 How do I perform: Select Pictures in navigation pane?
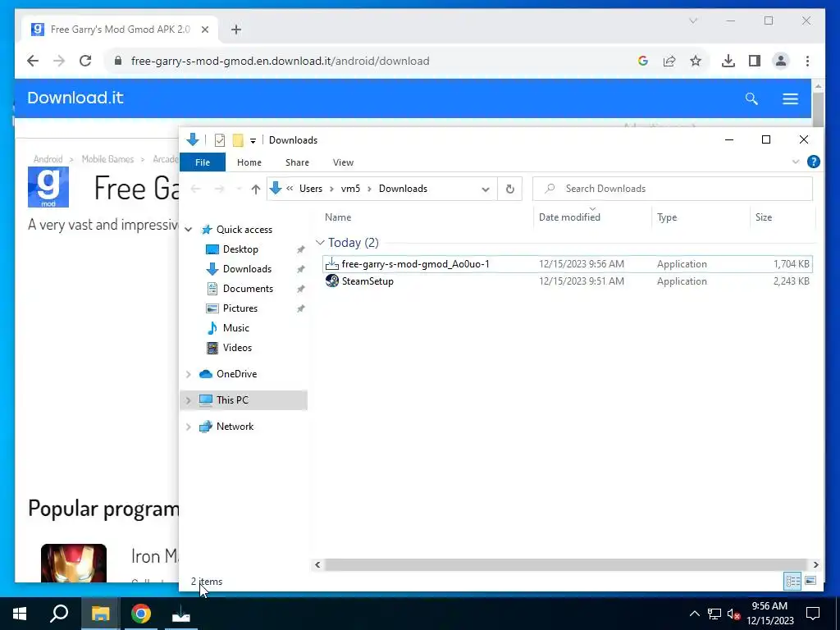(x=240, y=308)
